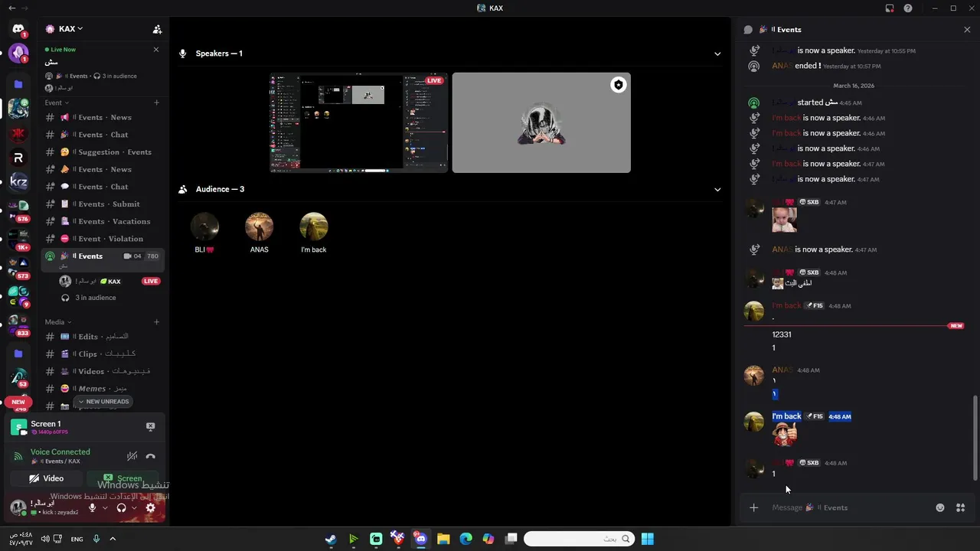This screenshot has height=551, width=980.
Task: Click the invite people icon beside KAX
Action: pos(157,29)
